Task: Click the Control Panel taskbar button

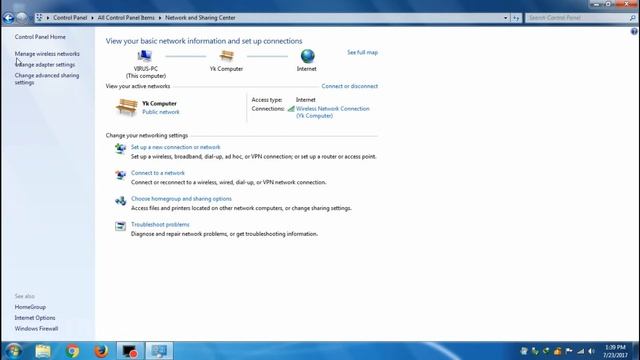Action: pyautogui.click(x=159, y=351)
